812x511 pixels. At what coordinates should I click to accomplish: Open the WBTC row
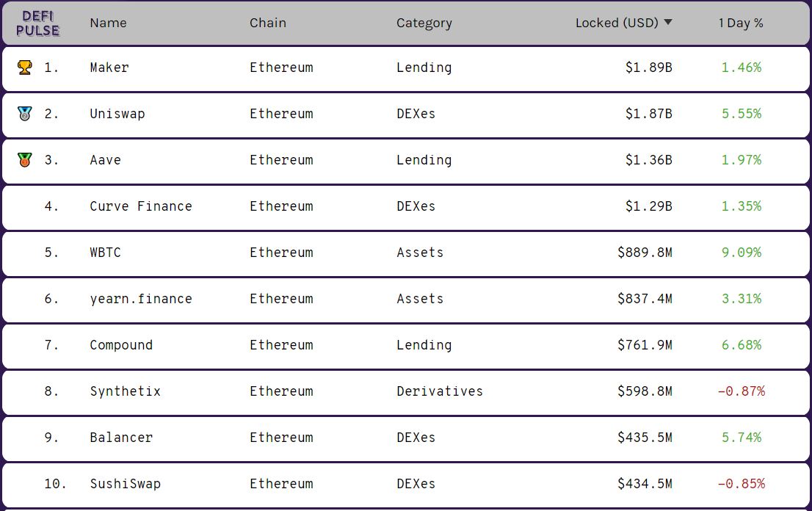[105, 253]
